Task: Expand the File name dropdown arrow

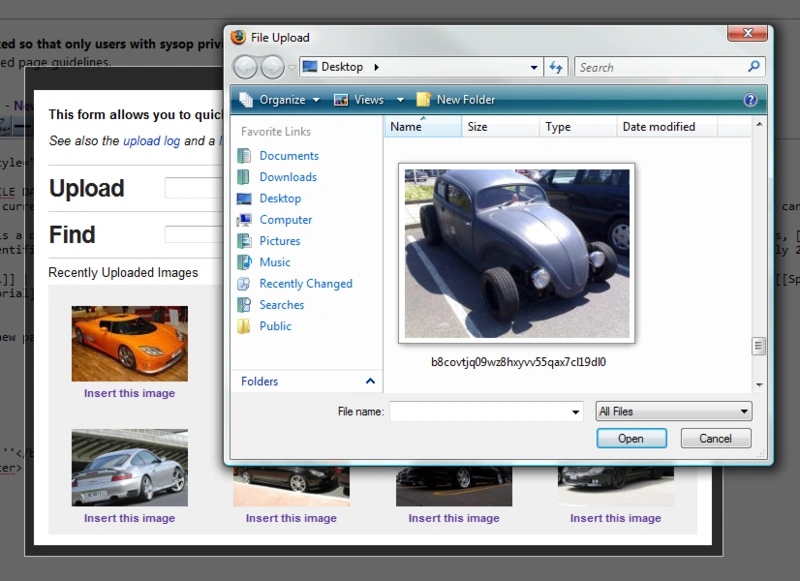Action: pyautogui.click(x=575, y=412)
